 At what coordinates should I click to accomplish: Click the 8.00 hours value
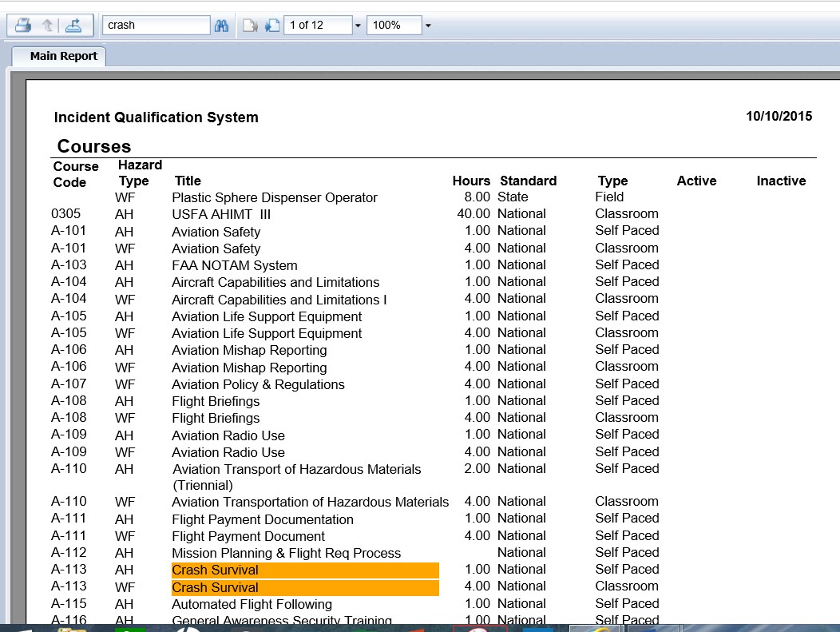[477, 197]
